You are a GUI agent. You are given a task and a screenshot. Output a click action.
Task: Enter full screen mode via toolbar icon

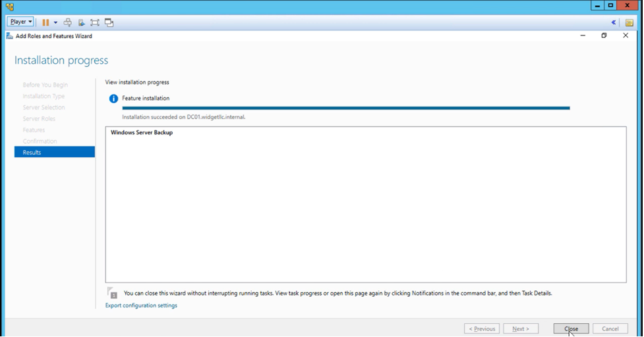click(x=95, y=22)
